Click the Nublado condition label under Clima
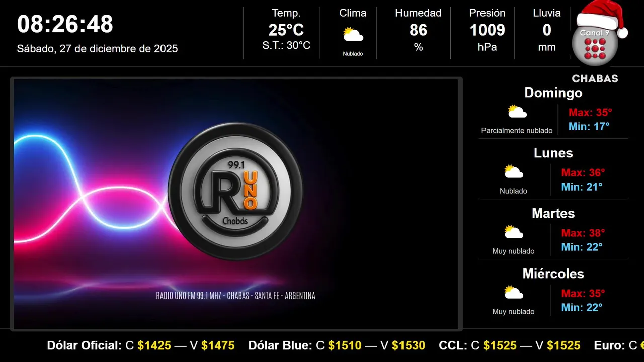The height and width of the screenshot is (362, 644). coord(353,54)
